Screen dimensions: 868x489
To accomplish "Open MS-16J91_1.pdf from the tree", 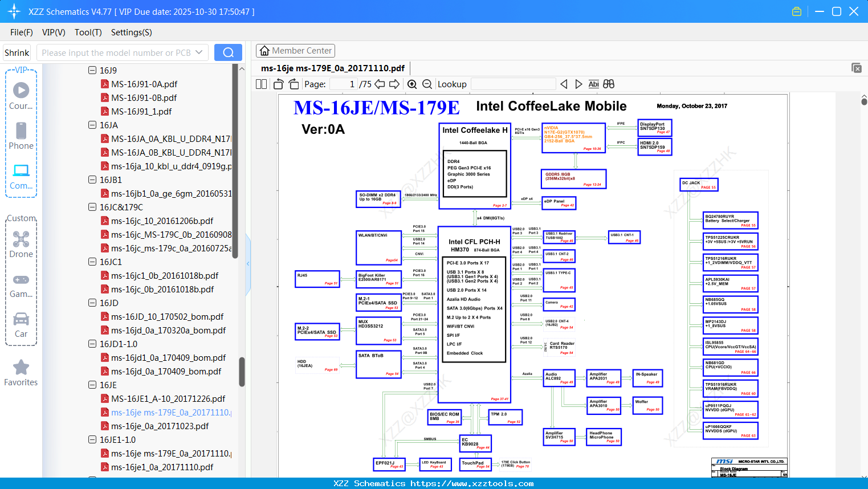I will pyautogui.click(x=141, y=111).
